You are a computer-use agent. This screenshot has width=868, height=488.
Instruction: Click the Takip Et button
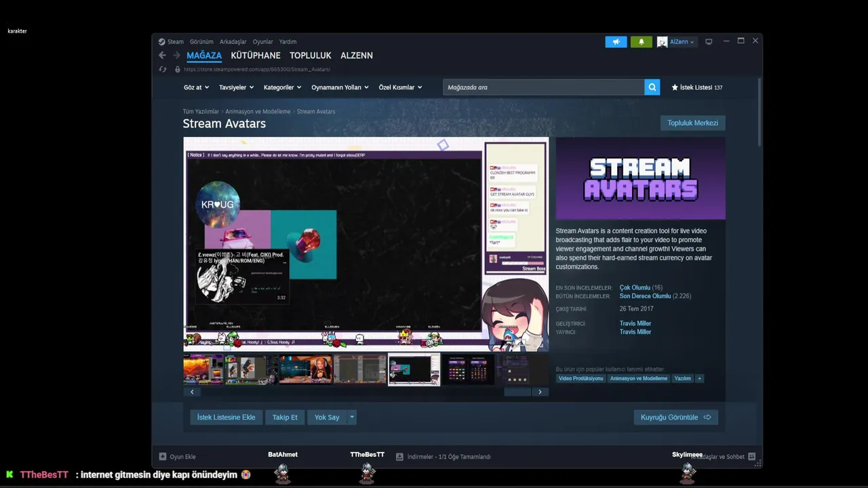click(x=285, y=418)
